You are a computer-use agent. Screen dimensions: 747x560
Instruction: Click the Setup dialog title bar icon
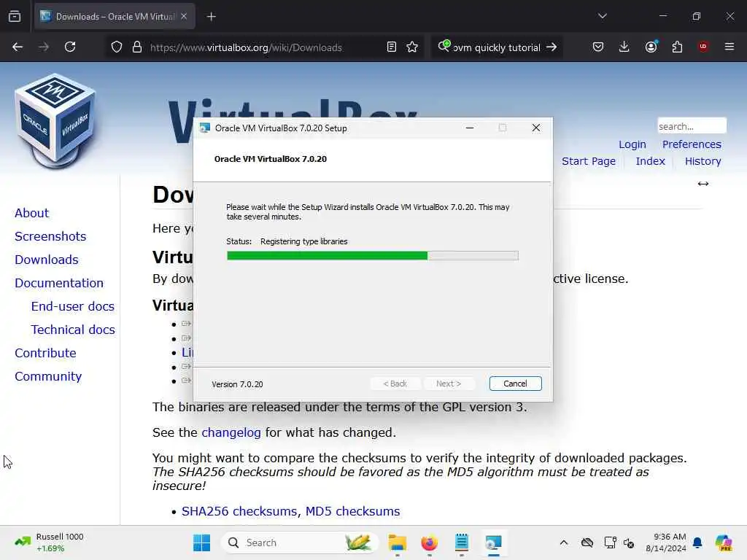click(205, 128)
